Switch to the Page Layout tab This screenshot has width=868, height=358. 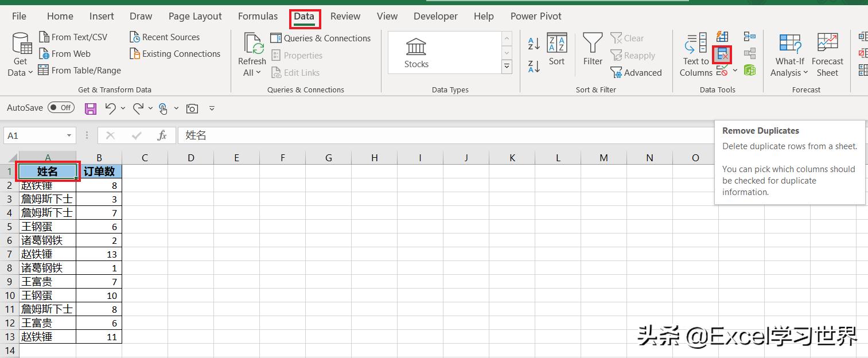click(195, 16)
